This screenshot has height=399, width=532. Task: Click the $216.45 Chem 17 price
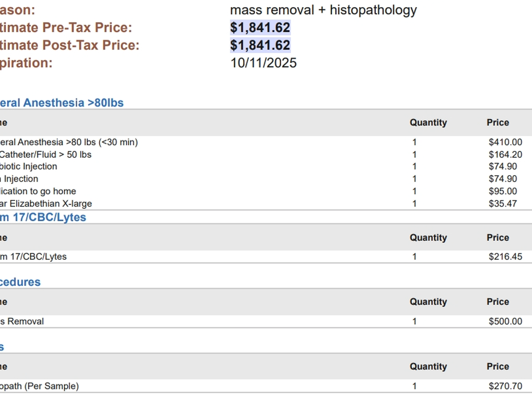point(505,256)
